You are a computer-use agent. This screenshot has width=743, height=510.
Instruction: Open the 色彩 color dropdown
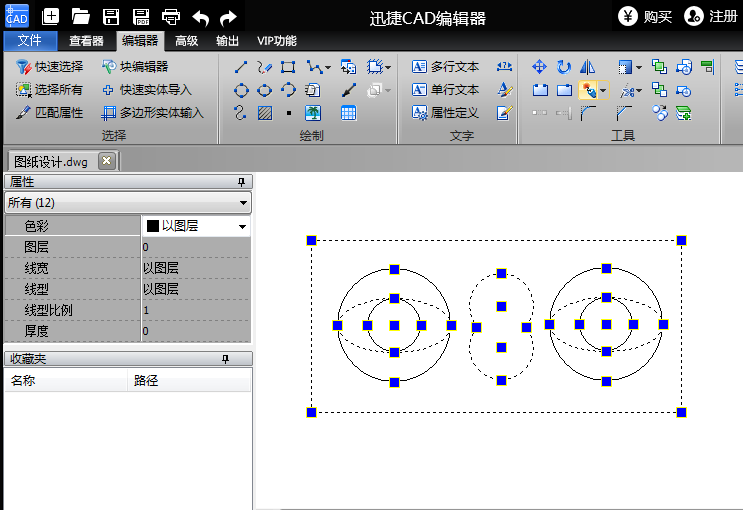click(x=242, y=227)
